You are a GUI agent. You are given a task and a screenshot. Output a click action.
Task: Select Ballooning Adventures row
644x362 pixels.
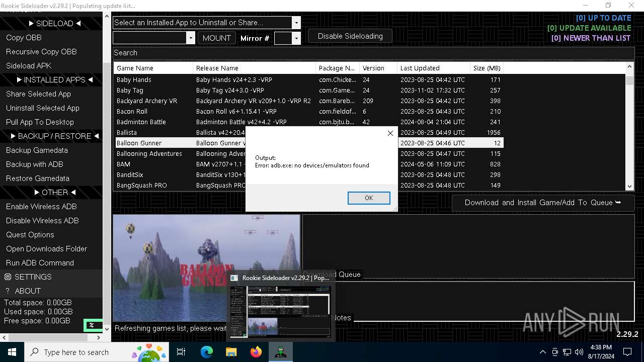[309, 153]
